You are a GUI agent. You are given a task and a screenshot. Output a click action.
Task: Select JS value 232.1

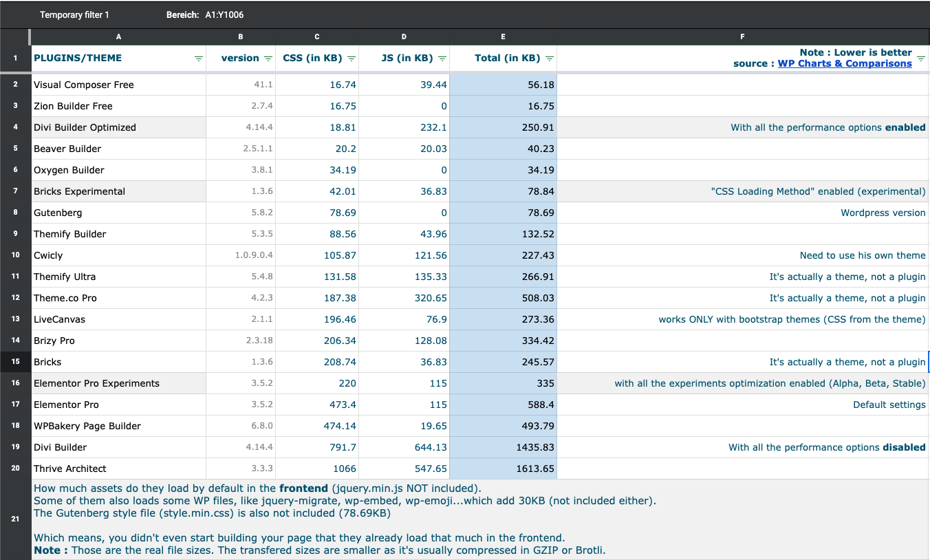click(x=404, y=127)
